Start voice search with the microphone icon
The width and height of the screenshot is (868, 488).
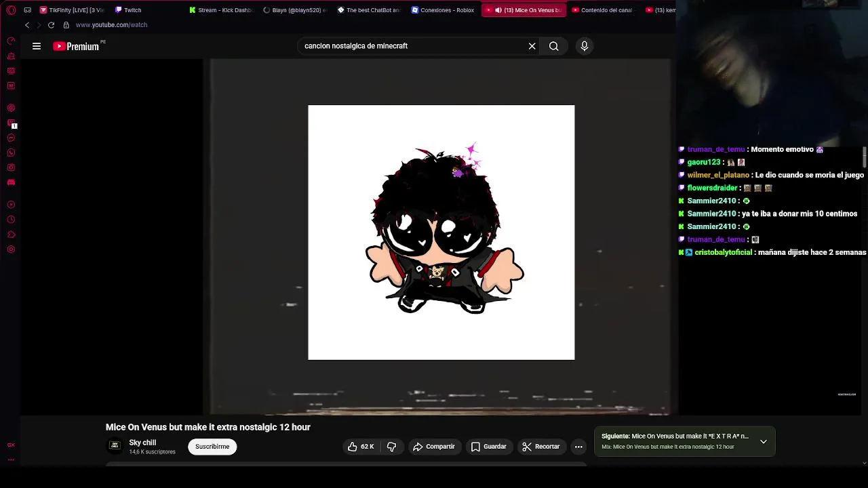(x=585, y=46)
